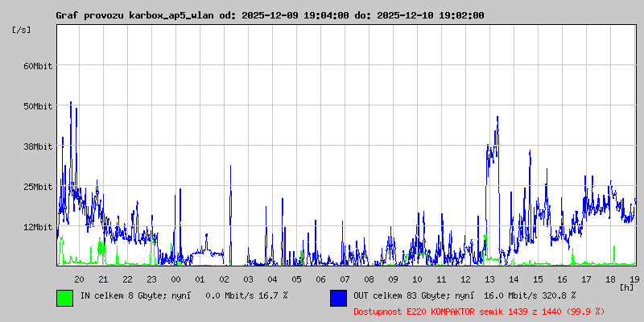Click the hour label 07 on x-axis
Screen dimensions: 644x322
[345, 279]
